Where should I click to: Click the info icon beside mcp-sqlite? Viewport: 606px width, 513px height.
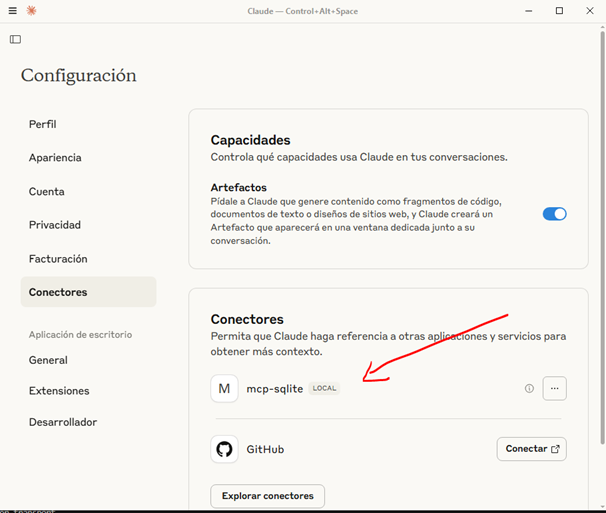[529, 389]
